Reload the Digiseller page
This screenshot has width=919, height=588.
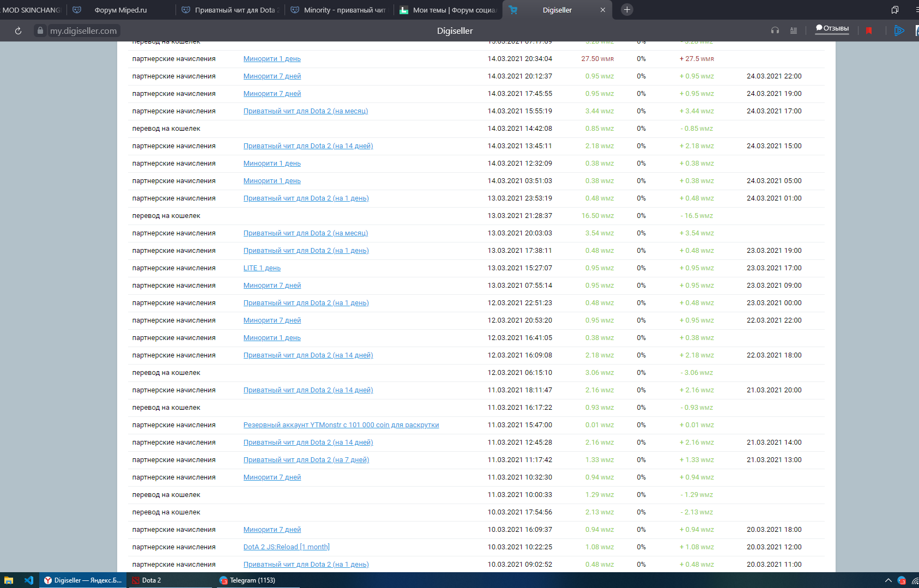click(x=18, y=31)
